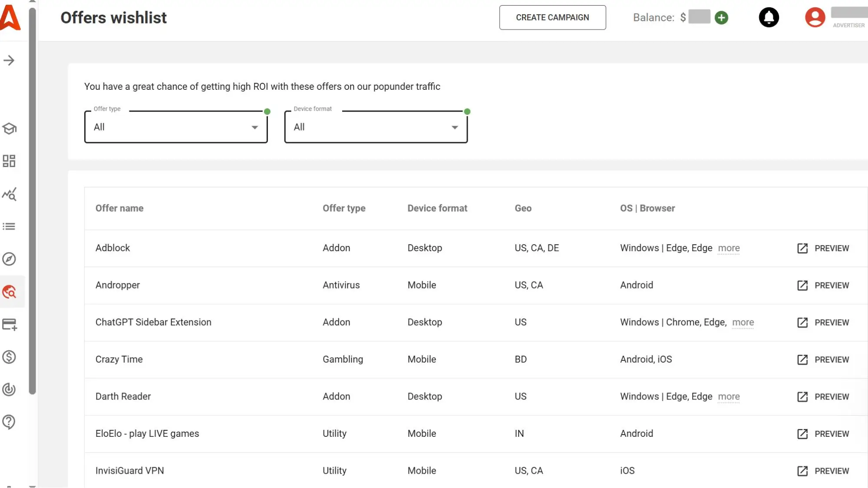The height and width of the screenshot is (488, 868).
Task: Open the dashboard grid icon in sidebar
Action: [9, 161]
